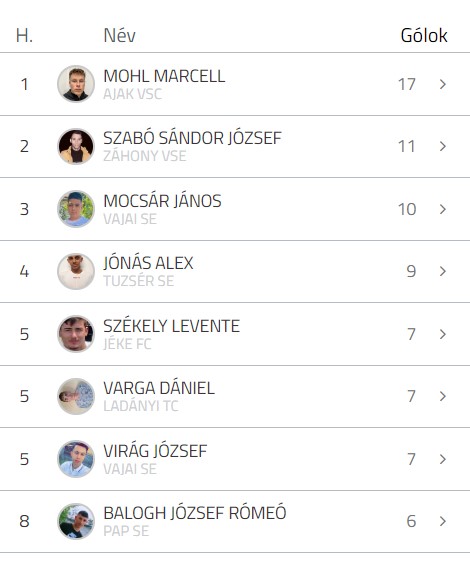This screenshot has height=565, width=470.
Task: Open MOHL MARCELL player name link
Action: 164,76
